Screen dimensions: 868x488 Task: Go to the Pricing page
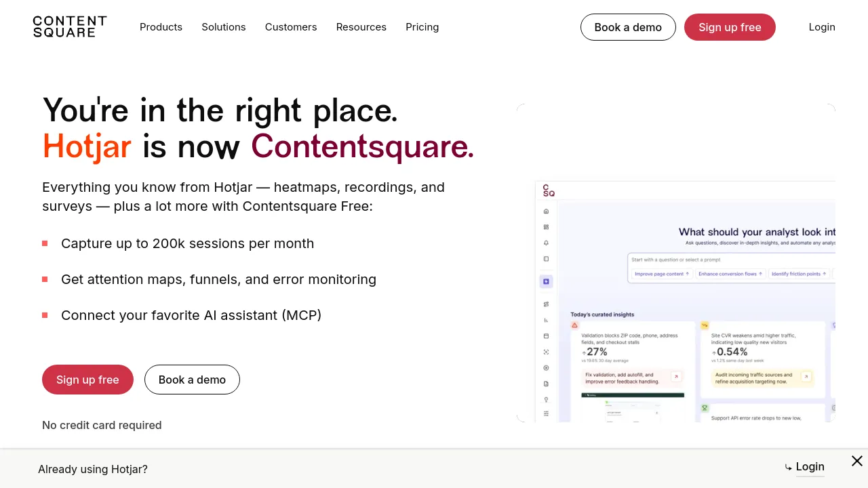pyautogui.click(x=422, y=27)
